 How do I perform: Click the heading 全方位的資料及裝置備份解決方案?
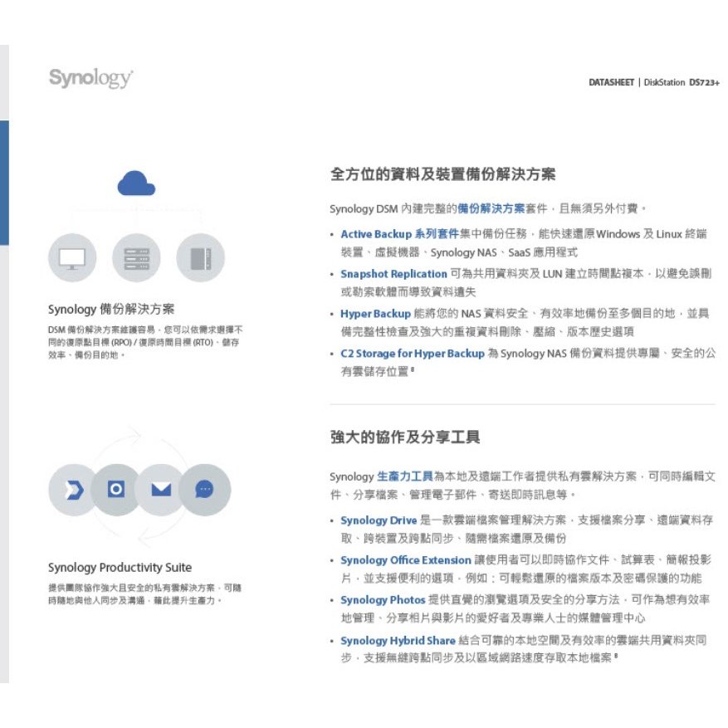(443, 174)
